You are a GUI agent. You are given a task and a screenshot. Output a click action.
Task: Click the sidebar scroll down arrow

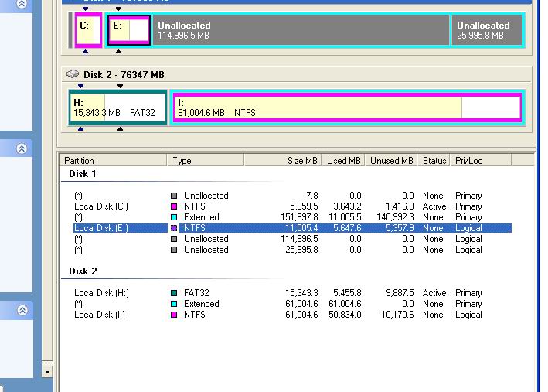pyautogui.click(x=47, y=372)
